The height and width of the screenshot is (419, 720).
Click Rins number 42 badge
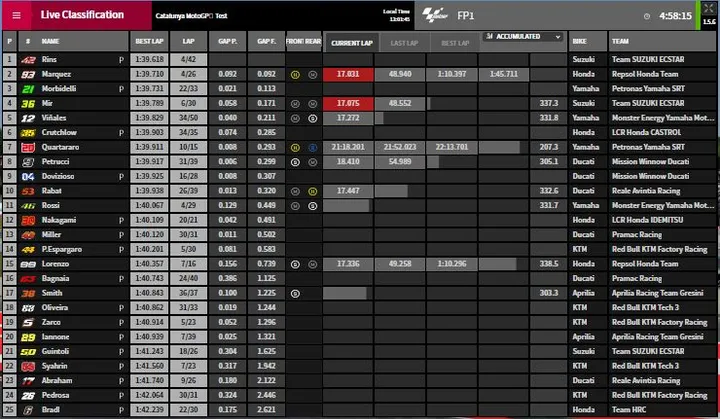point(28,60)
